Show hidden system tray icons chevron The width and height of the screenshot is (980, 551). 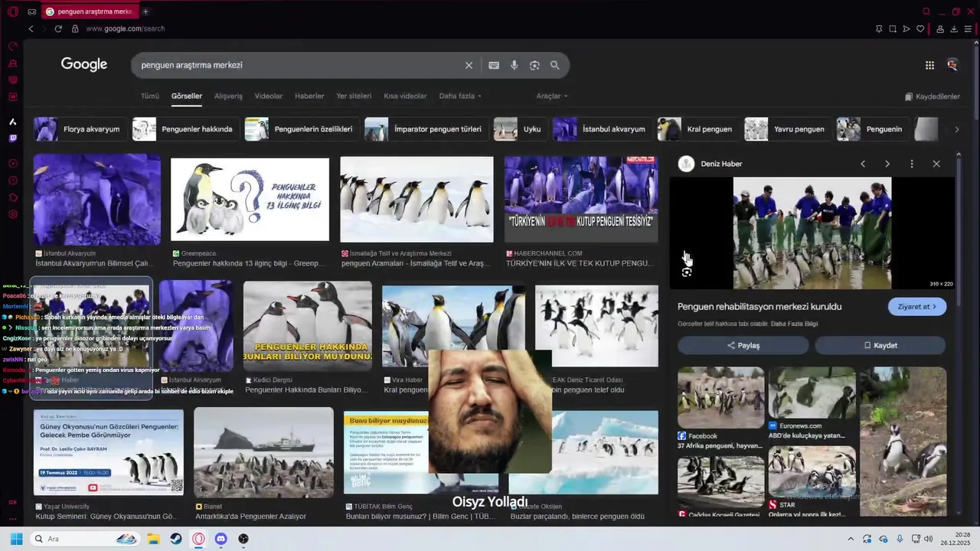point(850,539)
